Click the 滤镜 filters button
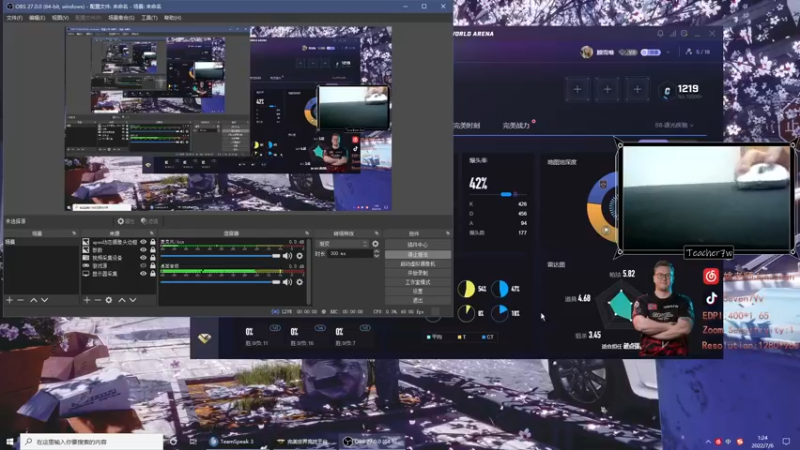 click(149, 221)
